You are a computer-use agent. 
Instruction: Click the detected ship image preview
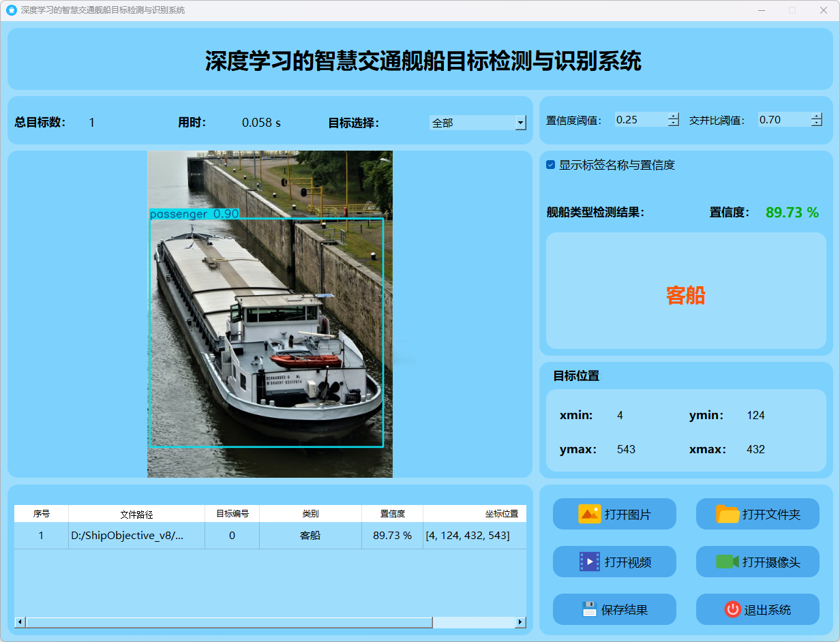[270, 314]
